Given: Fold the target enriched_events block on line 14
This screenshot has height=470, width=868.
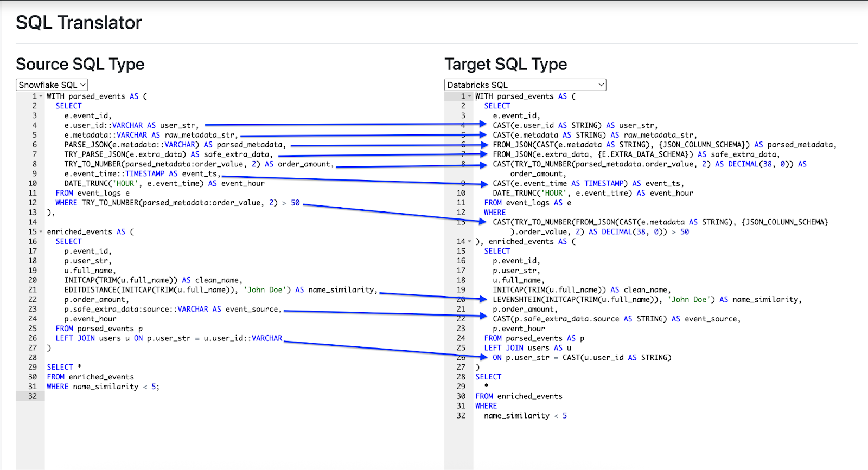Looking at the screenshot, I should [x=469, y=242].
